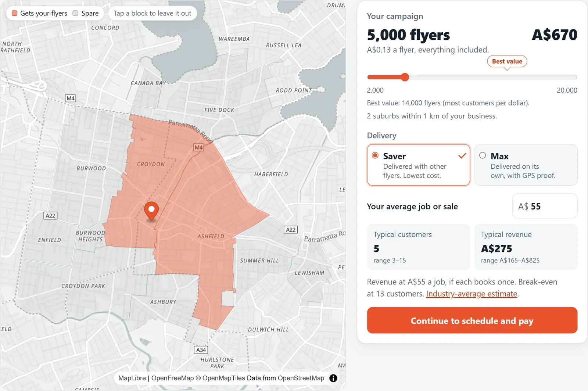Click the 'range 3–15' customers text
The width and height of the screenshot is (588, 391).
point(390,260)
